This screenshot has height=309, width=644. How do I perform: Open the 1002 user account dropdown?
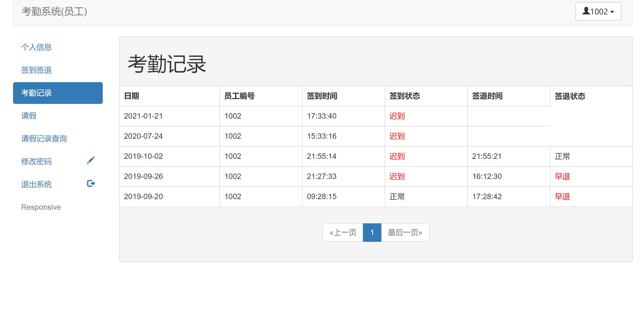pos(598,11)
